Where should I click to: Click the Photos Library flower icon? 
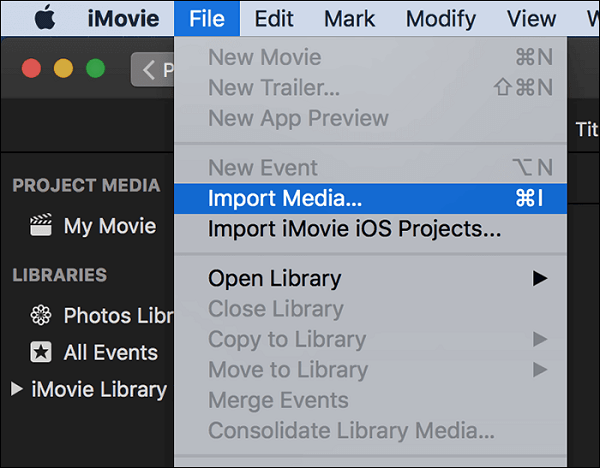click(41, 316)
